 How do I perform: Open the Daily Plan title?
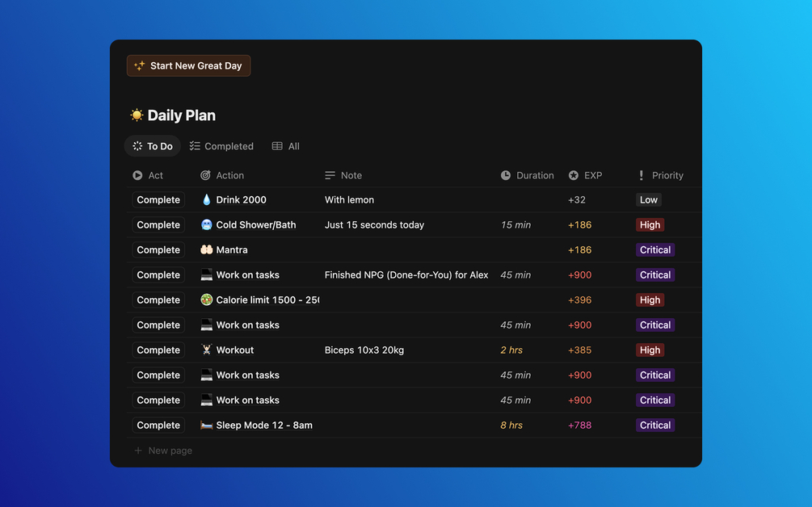(181, 115)
